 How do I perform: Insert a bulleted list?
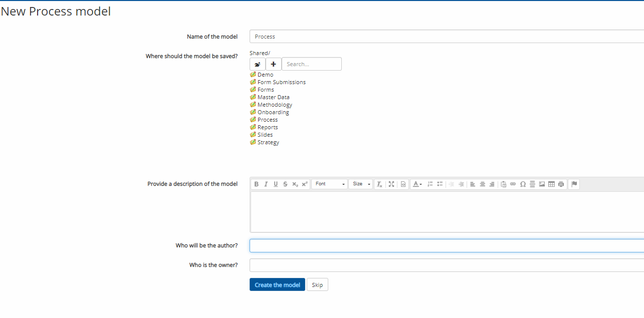pos(440,184)
